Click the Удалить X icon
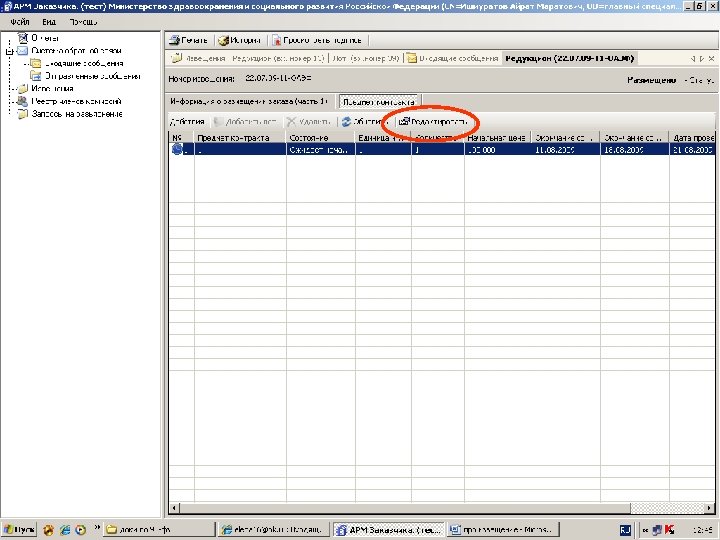The image size is (720, 540). (x=291, y=122)
